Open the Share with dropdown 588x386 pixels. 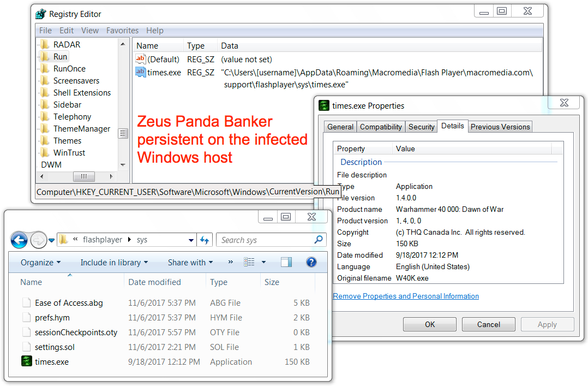pyautogui.click(x=190, y=263)
